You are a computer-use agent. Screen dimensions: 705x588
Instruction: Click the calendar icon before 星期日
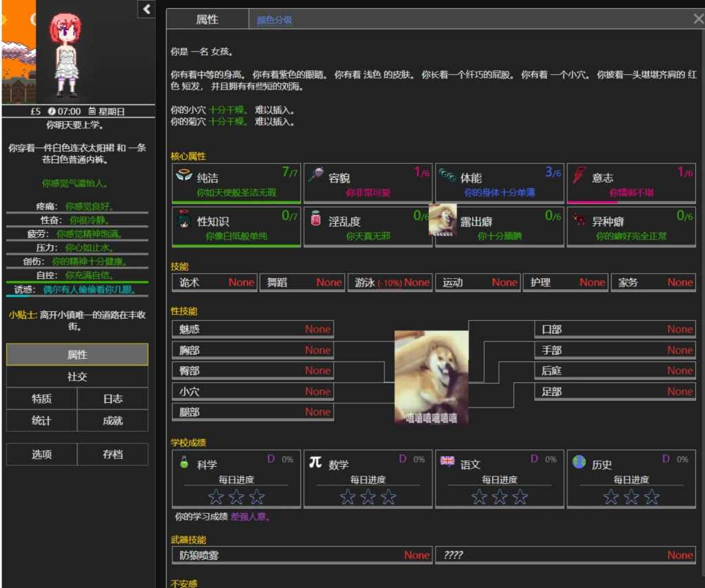pyautogui.click(x=92, y=112)
